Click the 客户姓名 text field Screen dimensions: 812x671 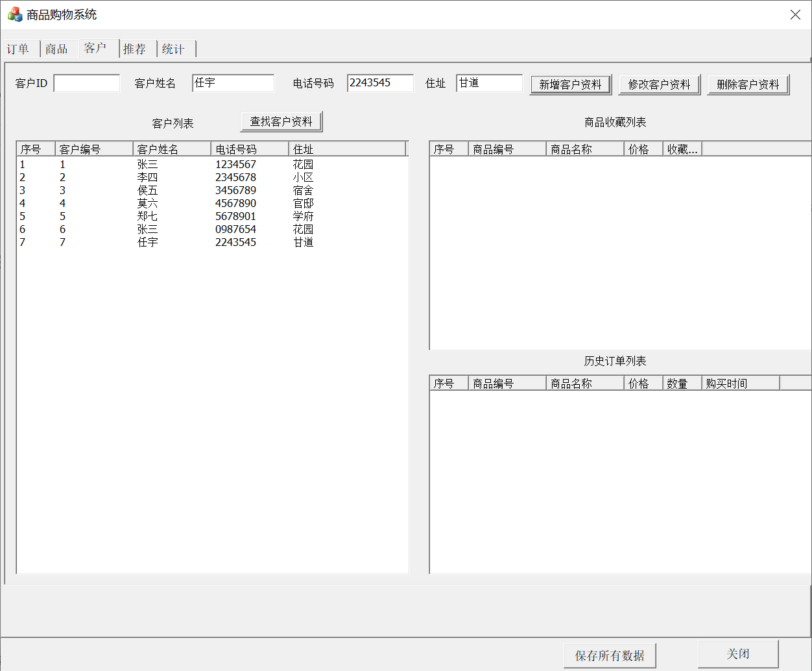233,83
